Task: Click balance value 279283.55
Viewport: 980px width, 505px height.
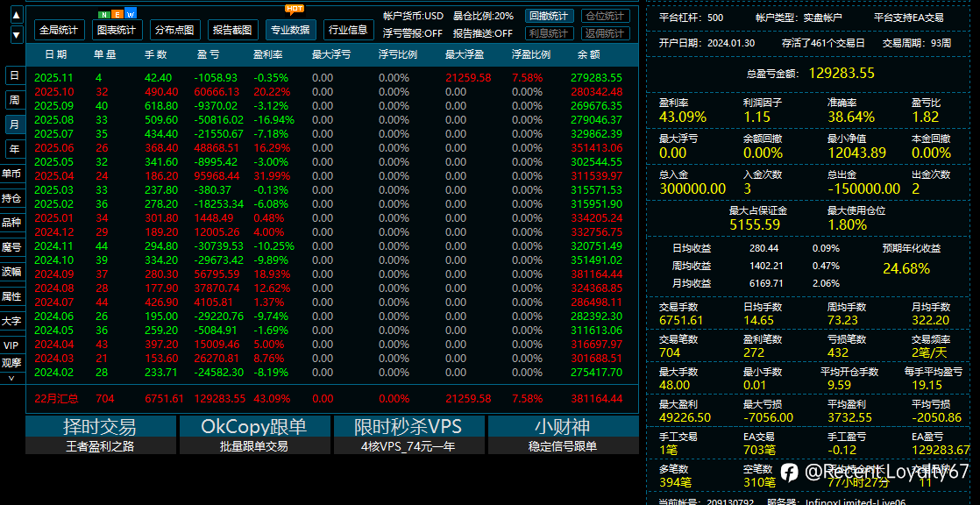Action: [x=596, y=78]
